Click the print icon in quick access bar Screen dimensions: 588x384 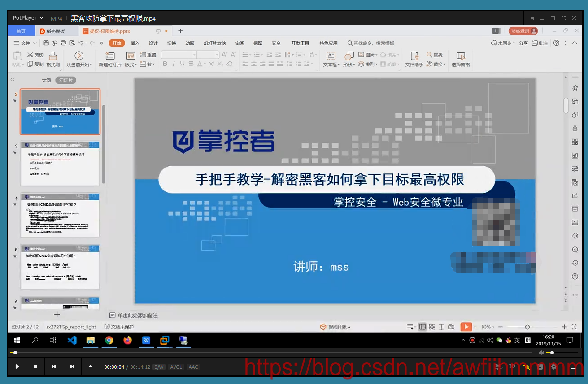click(63, 43)
